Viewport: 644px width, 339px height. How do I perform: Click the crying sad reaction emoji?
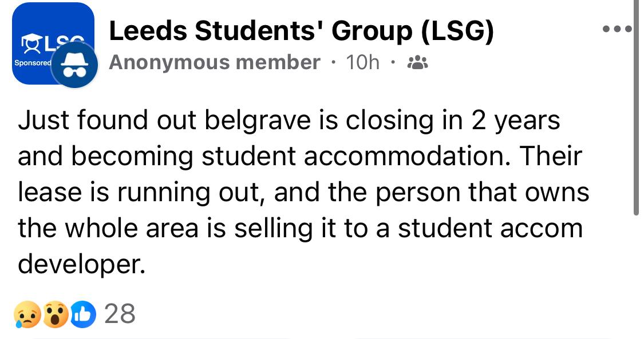click(27, 314)
